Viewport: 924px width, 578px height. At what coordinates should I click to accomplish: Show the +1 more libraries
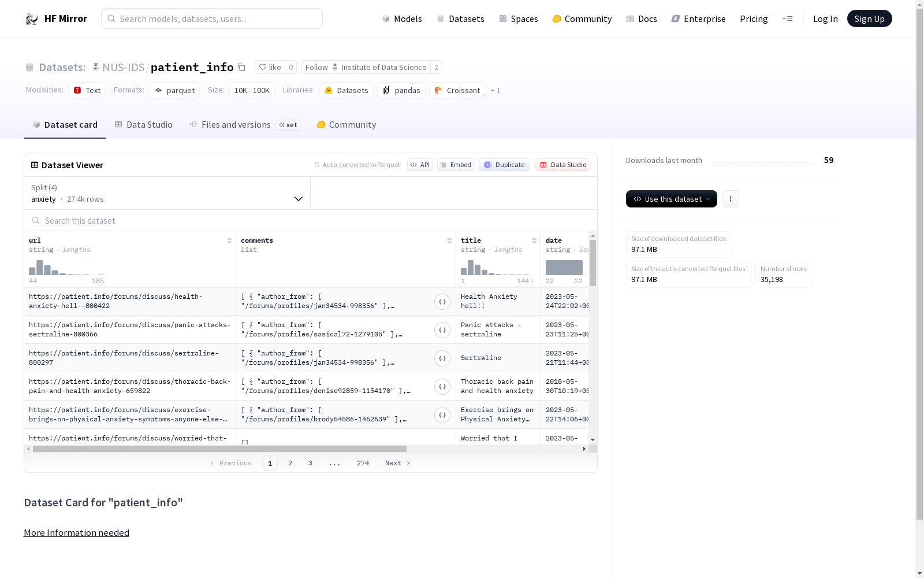tap(495, 91)
